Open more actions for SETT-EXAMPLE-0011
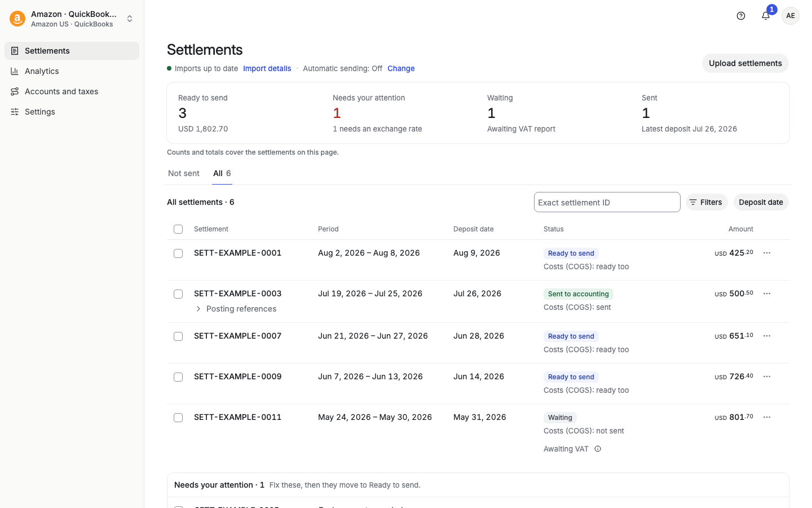The image size is (812, 508). coord(767,417)
